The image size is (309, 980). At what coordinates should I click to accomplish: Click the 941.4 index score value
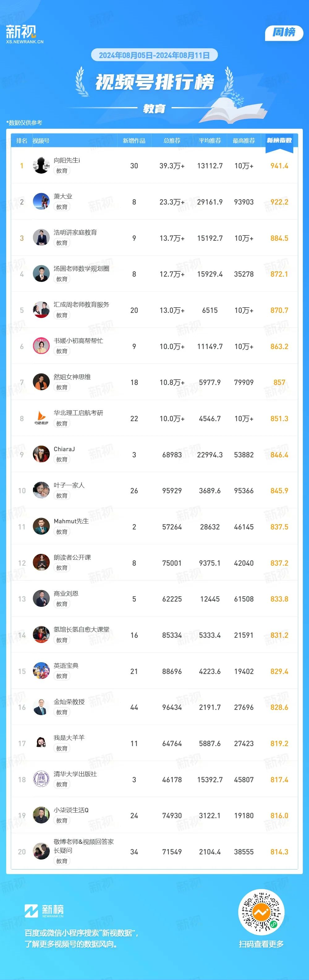click(x=279, y=166)
